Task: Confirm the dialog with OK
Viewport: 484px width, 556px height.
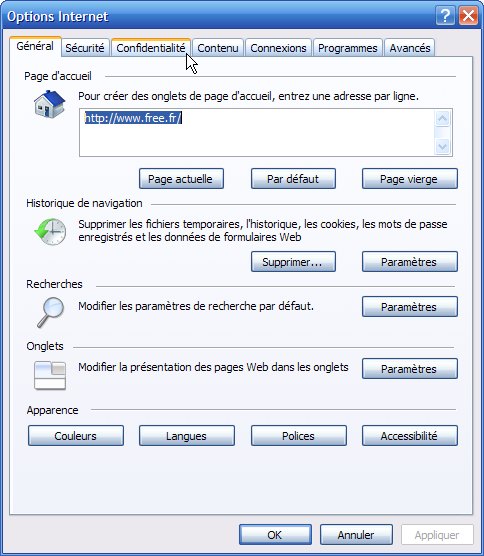Action: (x=275, y=534)
